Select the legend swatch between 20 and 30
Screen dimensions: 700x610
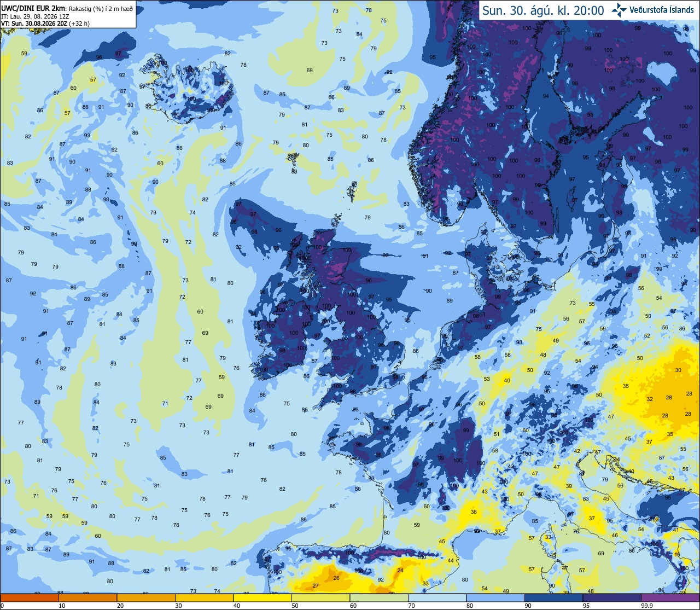click(x=146, y=598)
